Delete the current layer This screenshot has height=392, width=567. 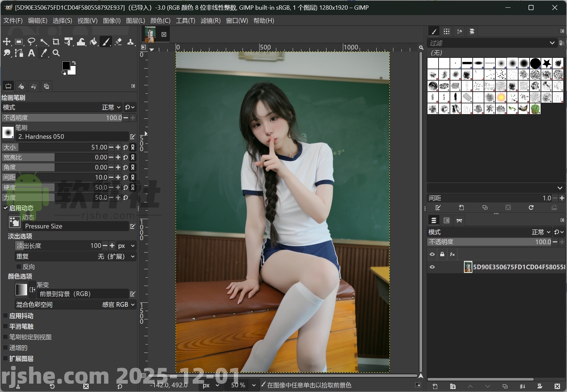pos(558,386)
